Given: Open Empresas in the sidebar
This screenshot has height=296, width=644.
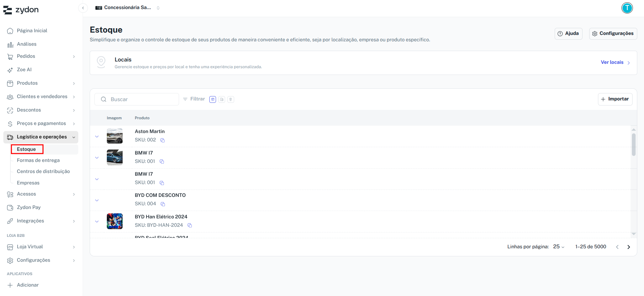Looking at the screenshot, I should coord(28,183).
